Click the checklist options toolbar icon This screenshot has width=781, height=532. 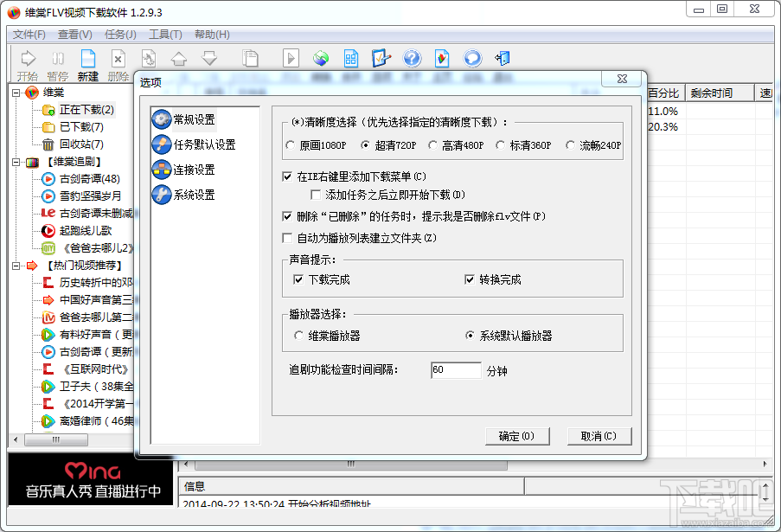(381, 58)
